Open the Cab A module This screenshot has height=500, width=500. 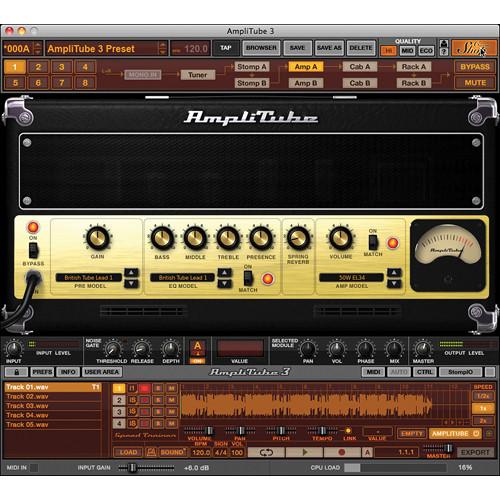point(360,67)
